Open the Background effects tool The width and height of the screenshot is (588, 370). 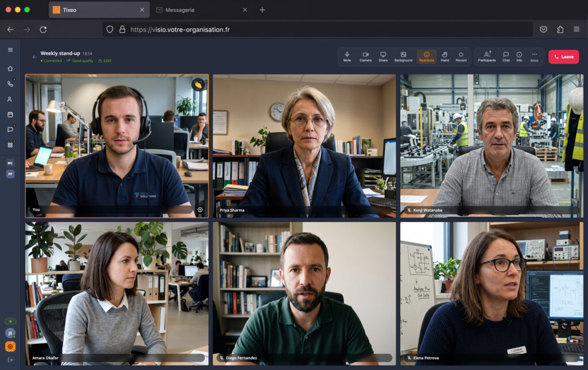click(403, 57)
